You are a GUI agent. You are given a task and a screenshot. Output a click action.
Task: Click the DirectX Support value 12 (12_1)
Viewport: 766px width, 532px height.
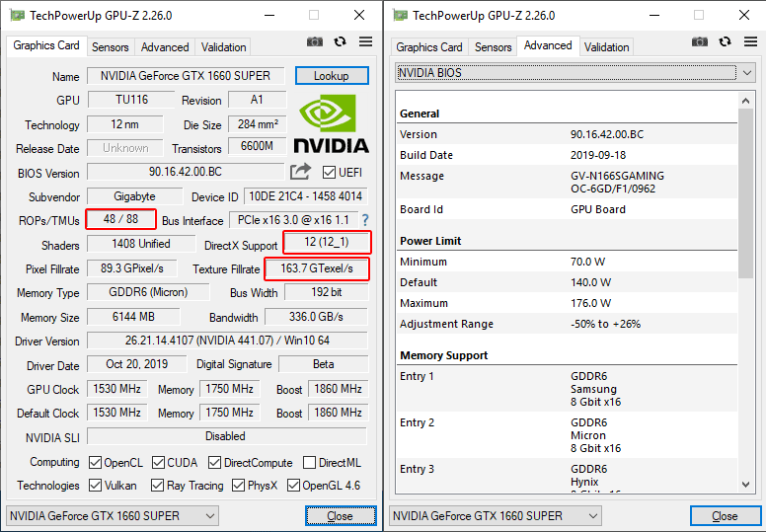coord(327,242)
